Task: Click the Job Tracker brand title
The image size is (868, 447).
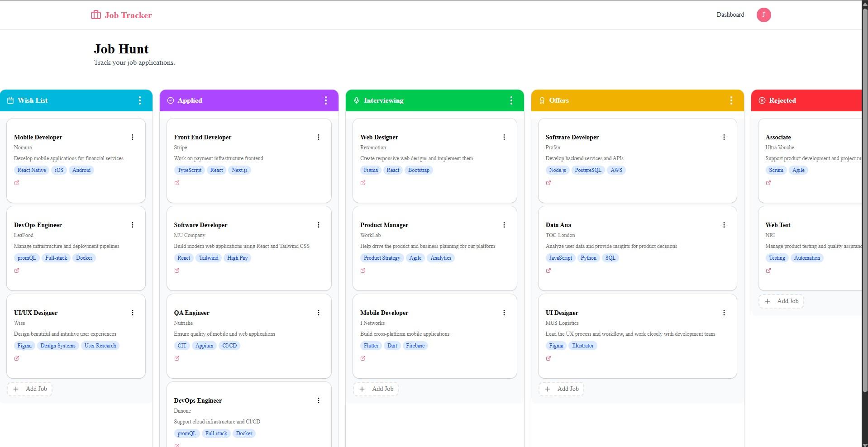Action: [128, 15]
